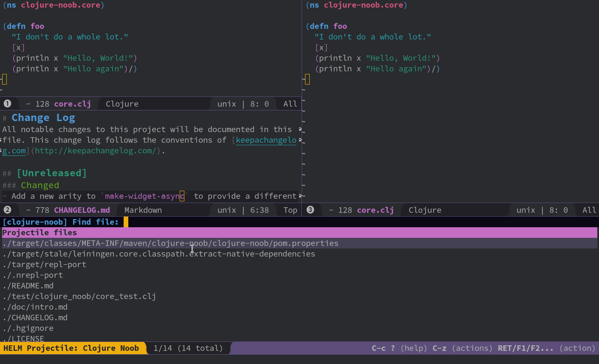Click Top scroll indicator in CHANGELOG modeline
The width and height of the screenshot is (599, 364).
pyautogui.click(x=290, y=210)
